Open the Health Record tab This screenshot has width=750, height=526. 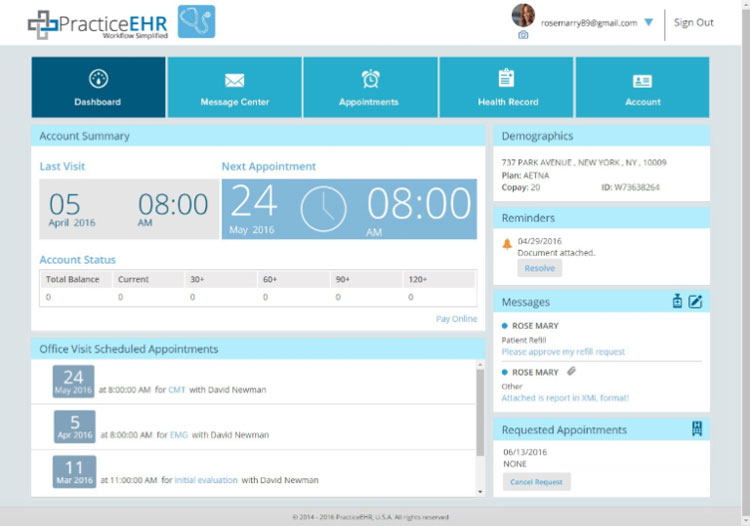point(507,88)
